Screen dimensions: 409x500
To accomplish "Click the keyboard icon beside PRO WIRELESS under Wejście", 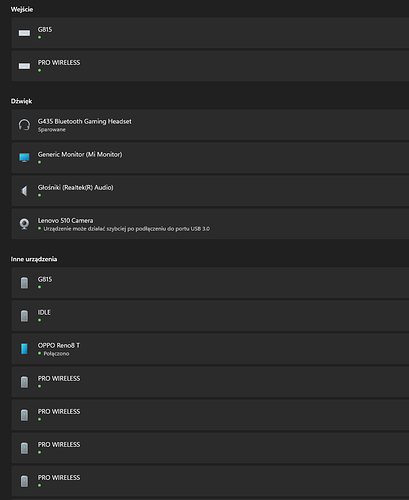I will coord(24,66).
